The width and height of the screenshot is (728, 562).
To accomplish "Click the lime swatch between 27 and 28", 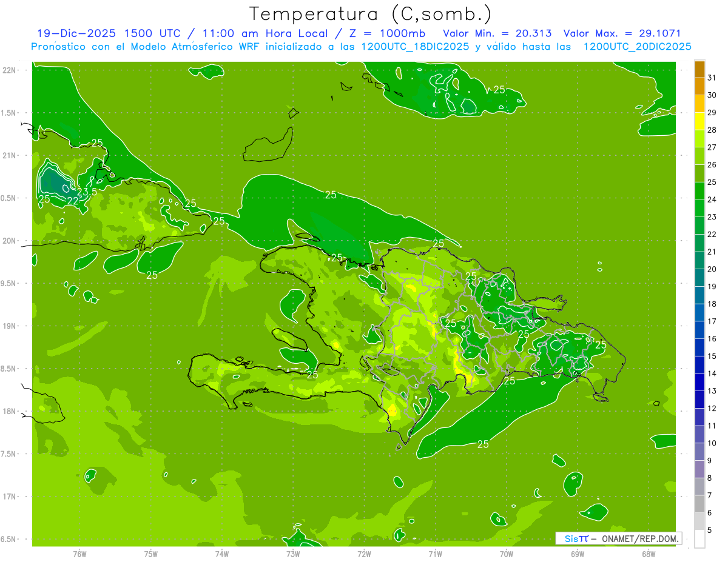I will 699,138.
